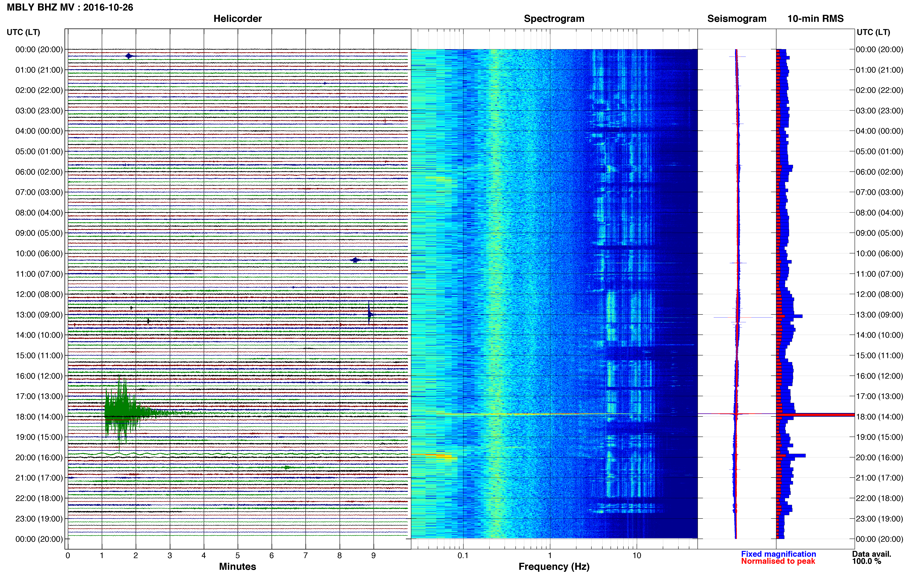Click the "Fixed magnification" legend text
924x578 pixels.
(778, 554)
